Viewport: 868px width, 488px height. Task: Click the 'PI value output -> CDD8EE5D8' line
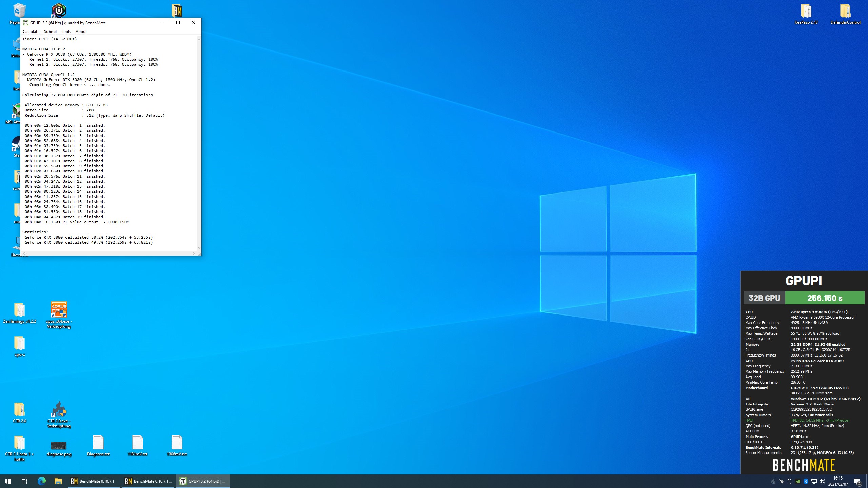pos(77,222)
